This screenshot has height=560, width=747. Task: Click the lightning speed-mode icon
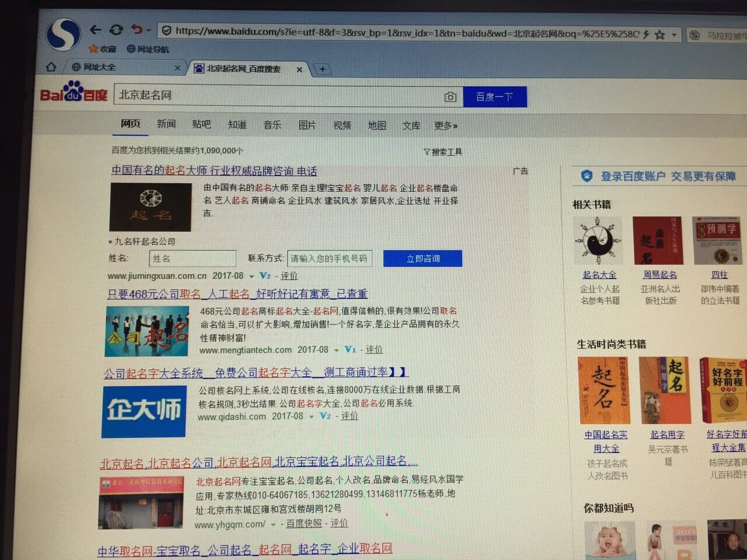pyautogui.click(x=646, y=34)
